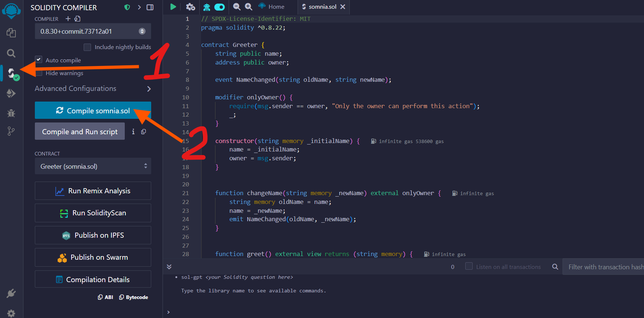Click the RemixAI robot icon
Image resolution: width=644 pixels, height=318 pixels.
point(206,7)
